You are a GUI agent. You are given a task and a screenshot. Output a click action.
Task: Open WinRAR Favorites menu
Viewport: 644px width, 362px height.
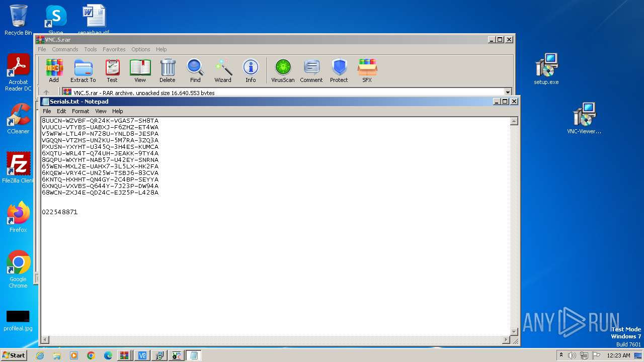(x=114, y=49)
